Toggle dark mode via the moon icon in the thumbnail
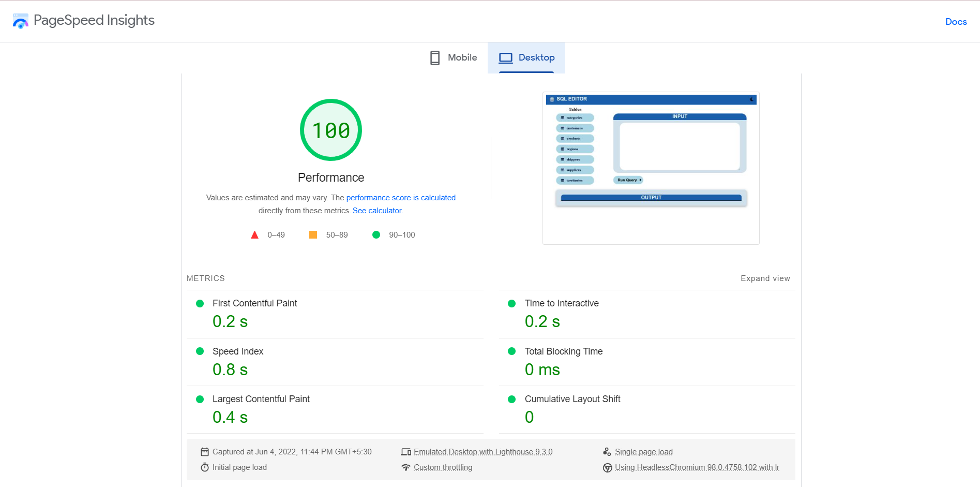 click(x=751, y=99)
